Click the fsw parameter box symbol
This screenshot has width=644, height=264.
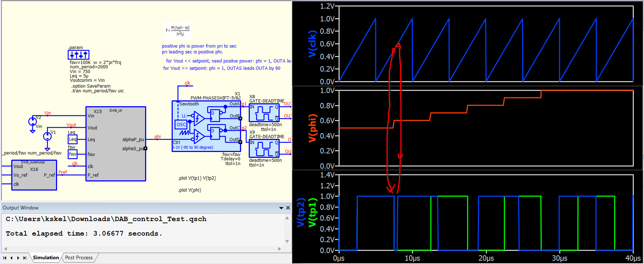click(73, 154)
